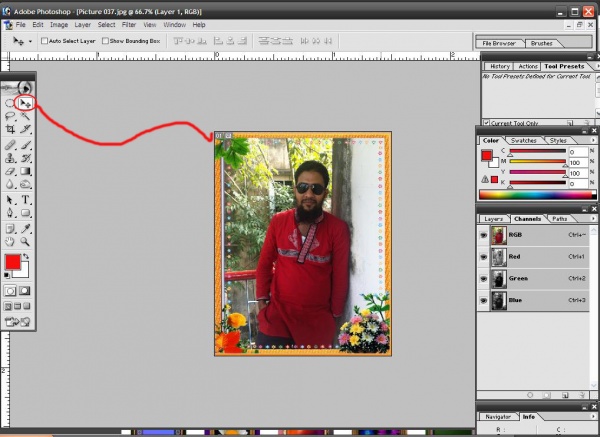Open the Navigator tab

[x=498, y=417]
